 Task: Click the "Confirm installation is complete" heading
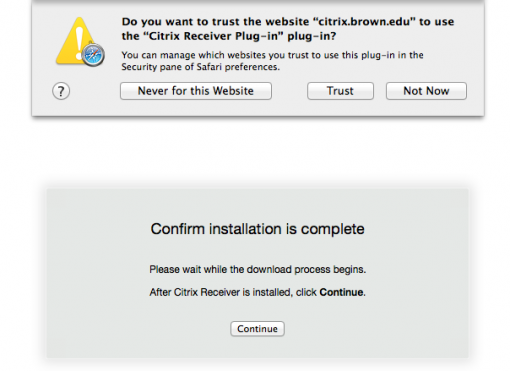tap(257, 229)
